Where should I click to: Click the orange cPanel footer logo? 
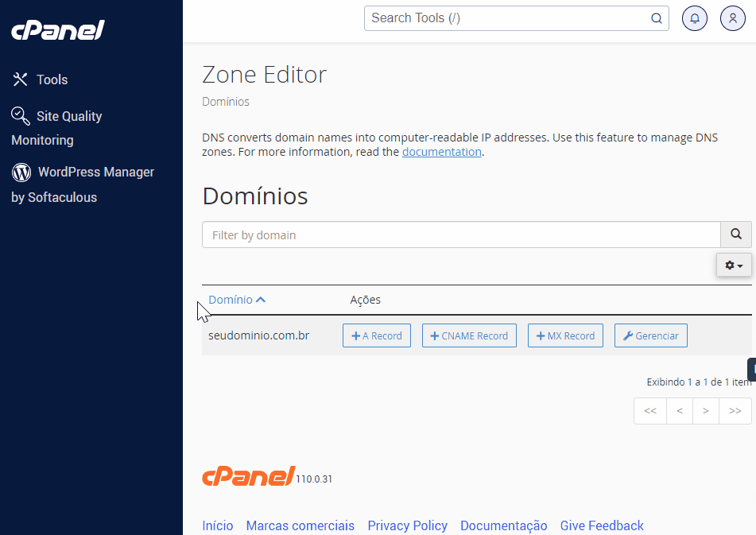tap(248, 476)
